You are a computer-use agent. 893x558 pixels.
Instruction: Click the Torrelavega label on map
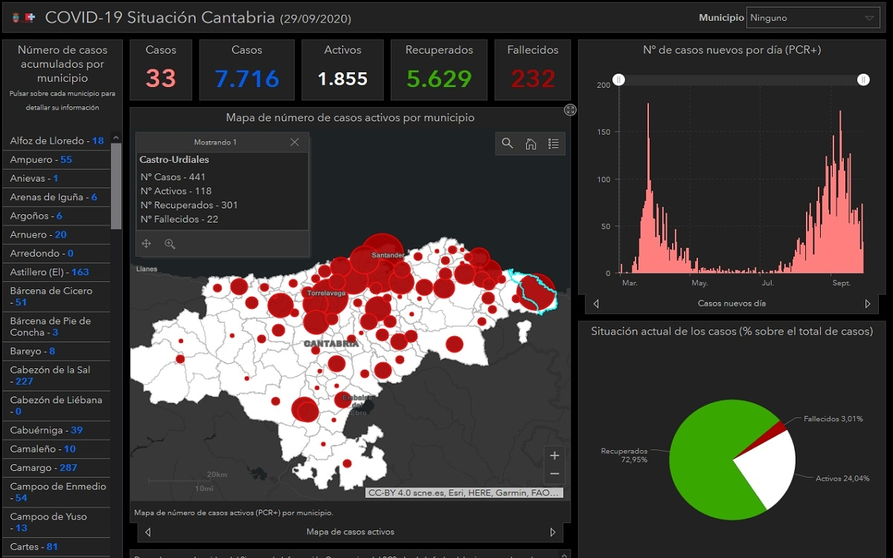click(x=326, y=293)
